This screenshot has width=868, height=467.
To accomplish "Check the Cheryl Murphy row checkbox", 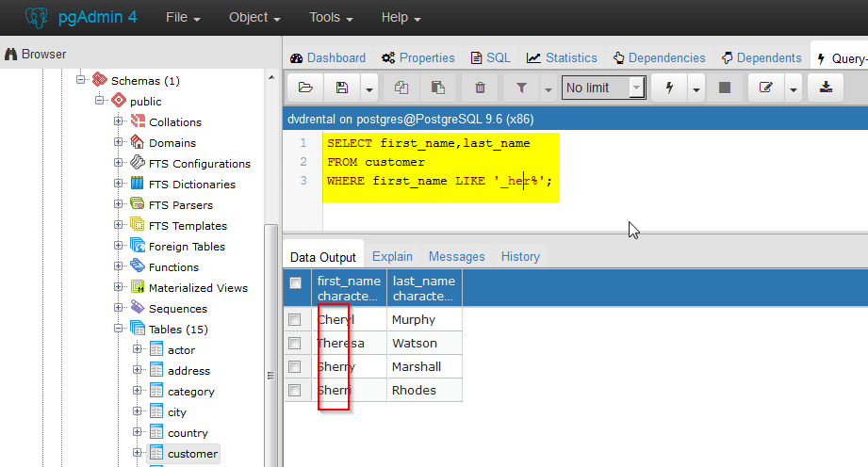I will point(294,320).
